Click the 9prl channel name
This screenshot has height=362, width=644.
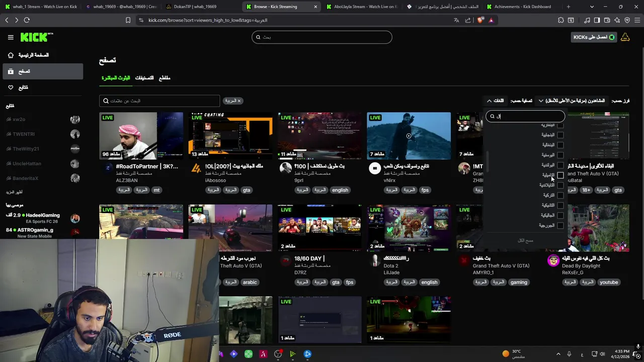pos(299,180)
